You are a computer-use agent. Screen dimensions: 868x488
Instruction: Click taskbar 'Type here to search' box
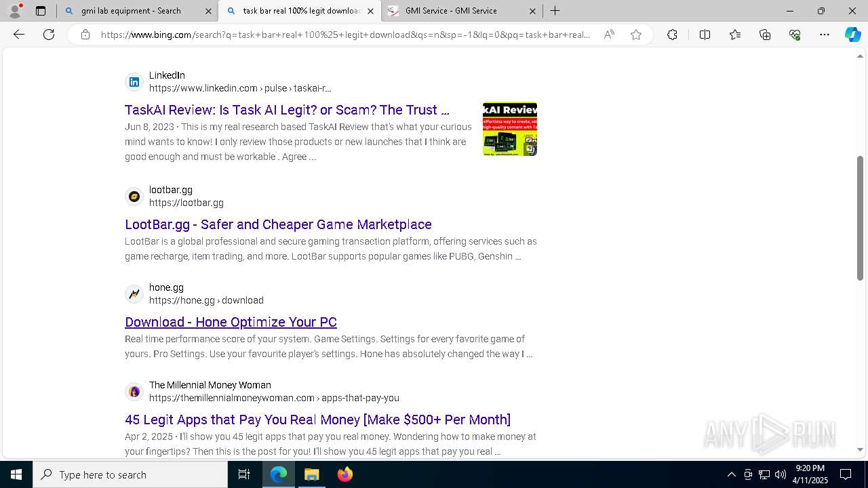click(130, 474)
